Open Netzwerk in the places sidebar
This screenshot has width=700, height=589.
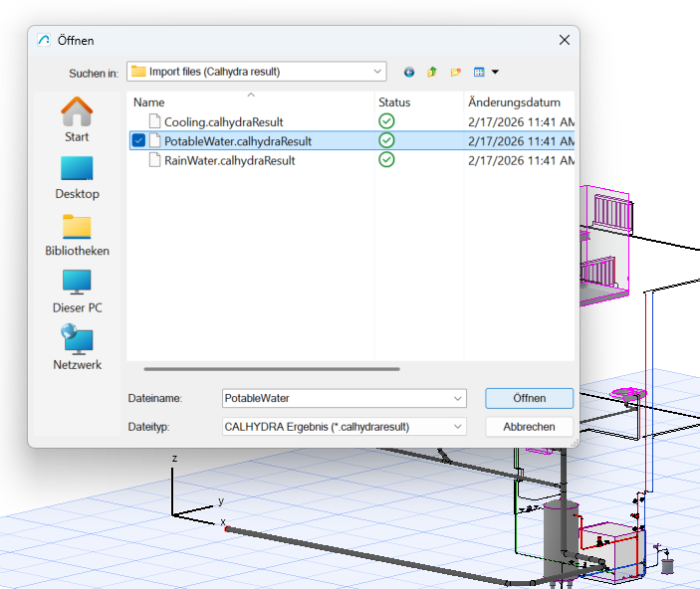[x=77, y=348]
